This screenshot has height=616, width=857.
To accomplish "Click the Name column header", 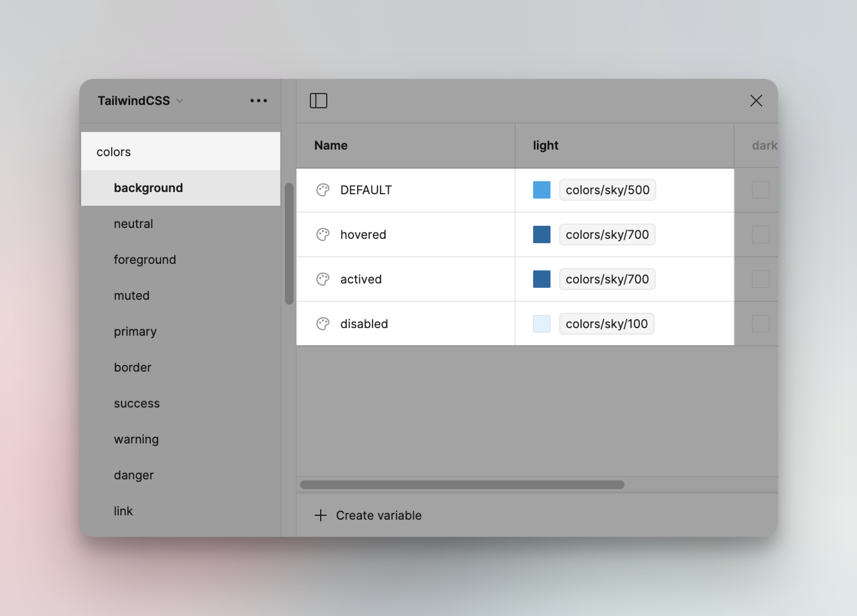I will pyautogui.click(x=406, y=145).
